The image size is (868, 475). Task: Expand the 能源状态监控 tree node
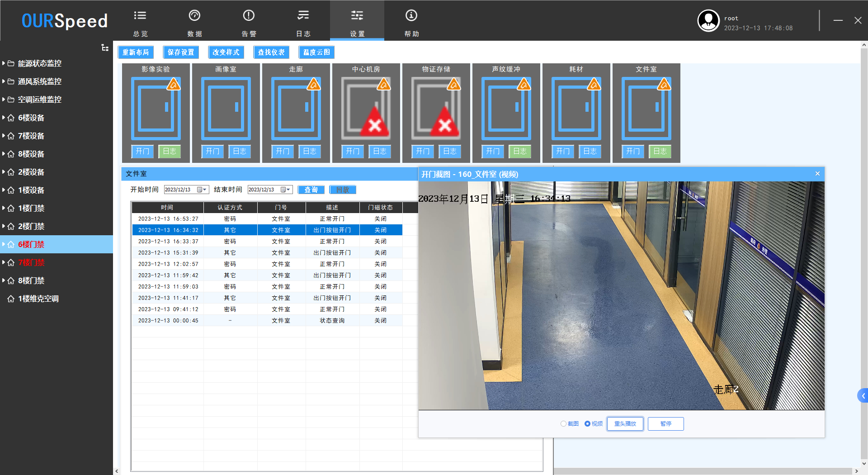point(4,63)
